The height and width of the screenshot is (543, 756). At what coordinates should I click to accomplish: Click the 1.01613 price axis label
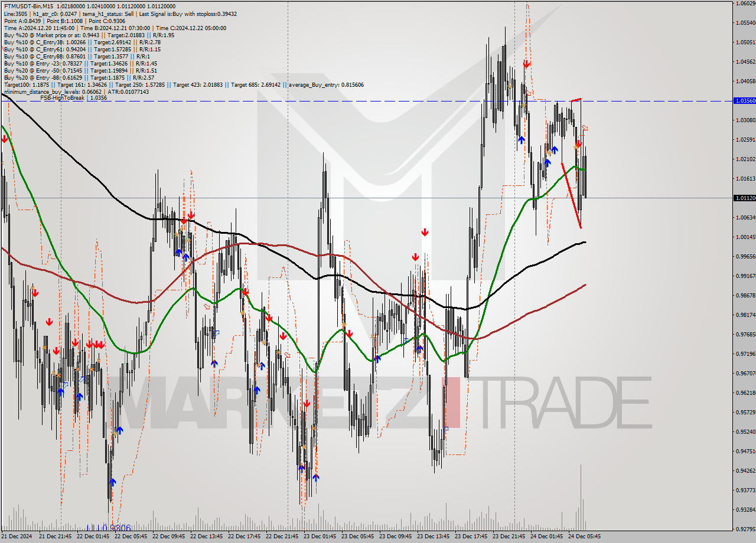[x=745, y=179]
